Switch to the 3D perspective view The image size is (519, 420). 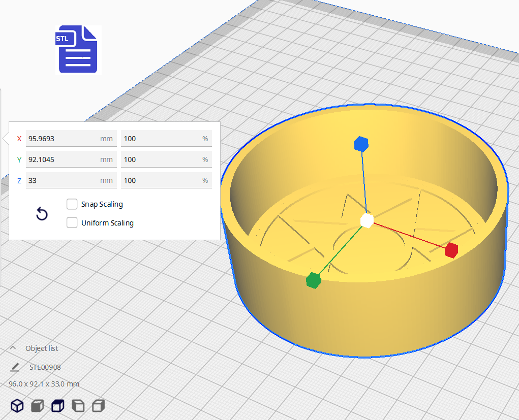(x=17, y=406)
